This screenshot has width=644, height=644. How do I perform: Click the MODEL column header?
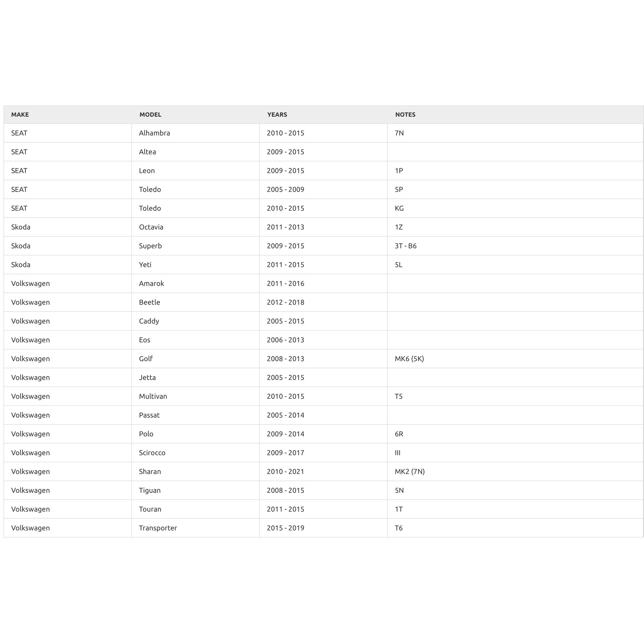coord(150,115)
